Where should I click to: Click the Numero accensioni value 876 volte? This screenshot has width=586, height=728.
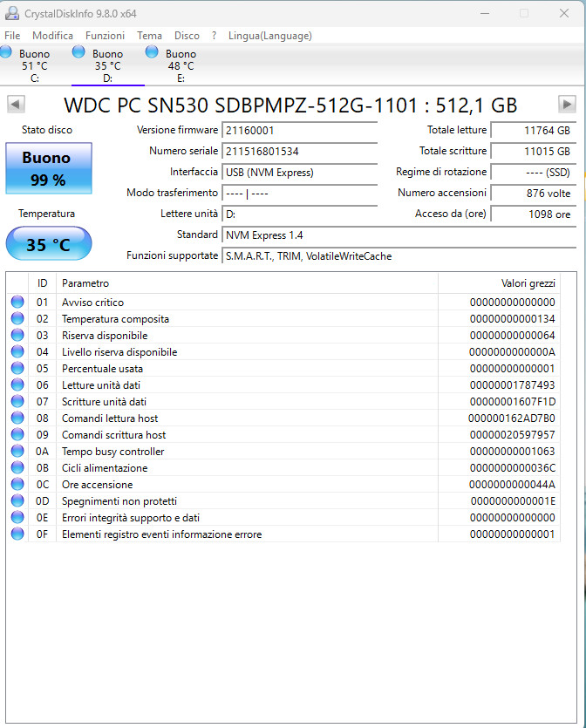click(533, 194)
